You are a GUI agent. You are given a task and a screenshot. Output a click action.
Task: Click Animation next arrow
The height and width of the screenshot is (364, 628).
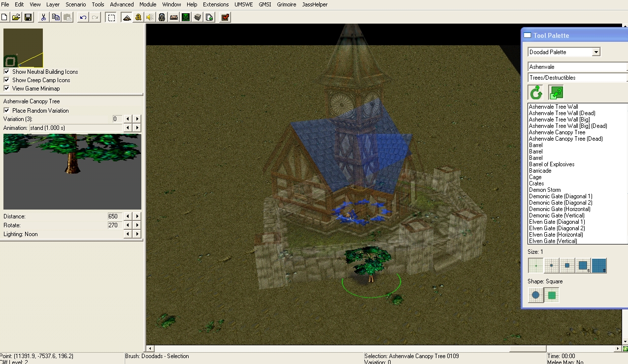click(137, 128)
